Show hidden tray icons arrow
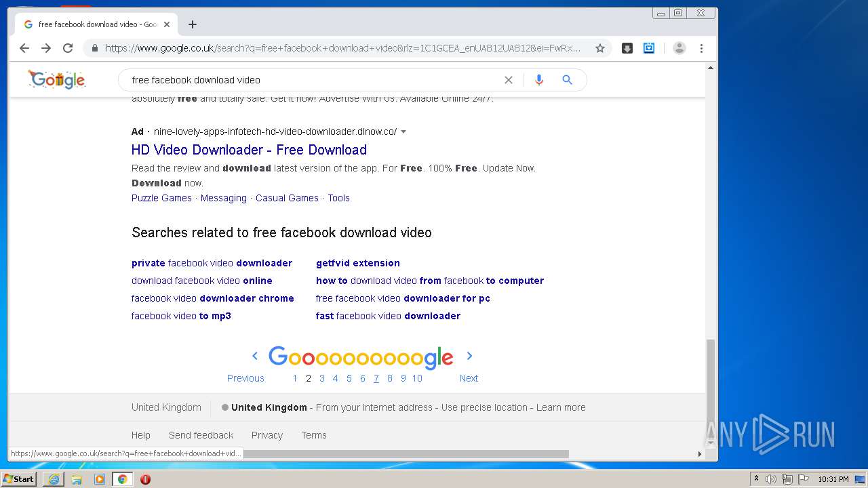 point(756,479)
